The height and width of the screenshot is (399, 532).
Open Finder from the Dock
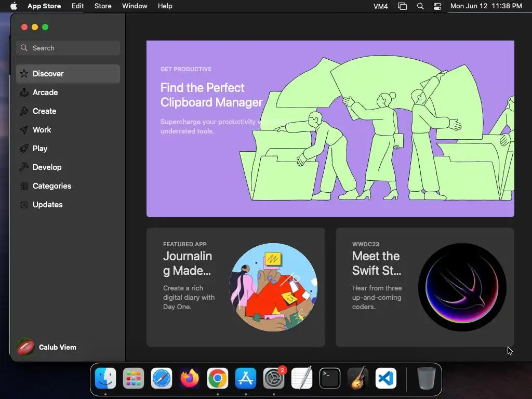point(105,378)
